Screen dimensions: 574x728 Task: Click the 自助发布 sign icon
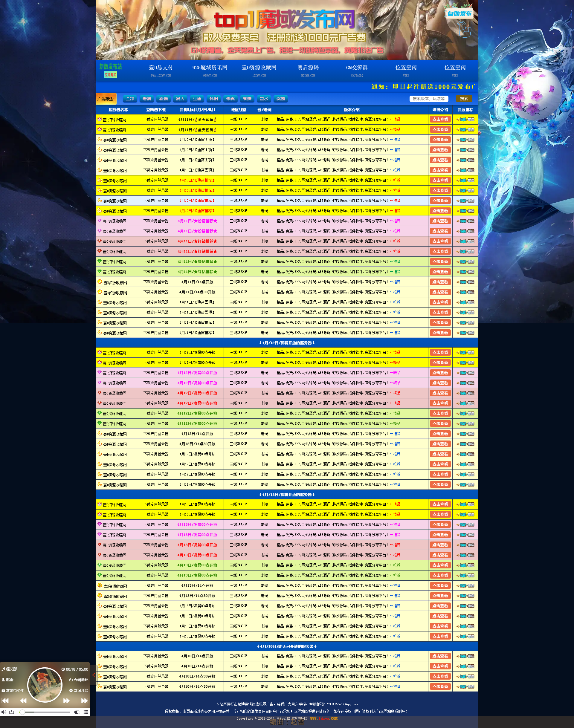point(459,14)
